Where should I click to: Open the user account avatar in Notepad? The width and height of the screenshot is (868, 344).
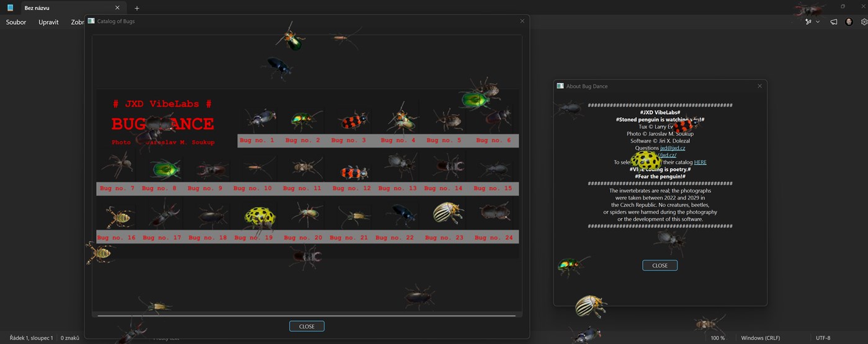point(849,22)
